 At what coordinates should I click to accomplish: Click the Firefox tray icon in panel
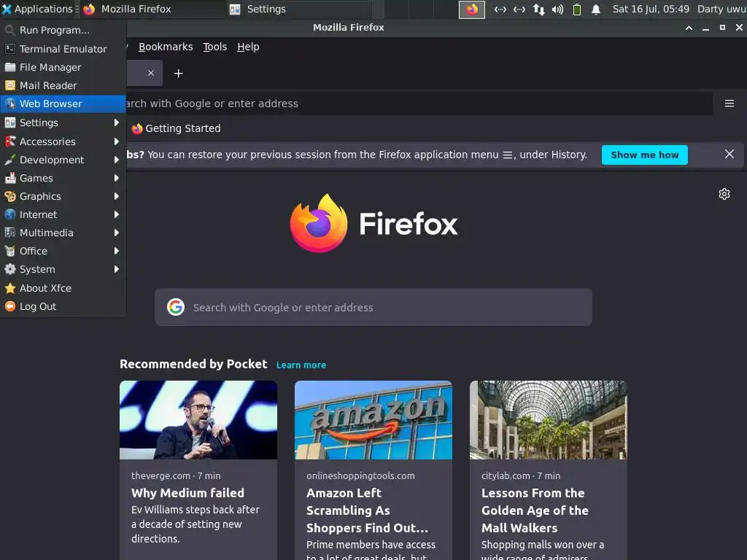[472, 9]
